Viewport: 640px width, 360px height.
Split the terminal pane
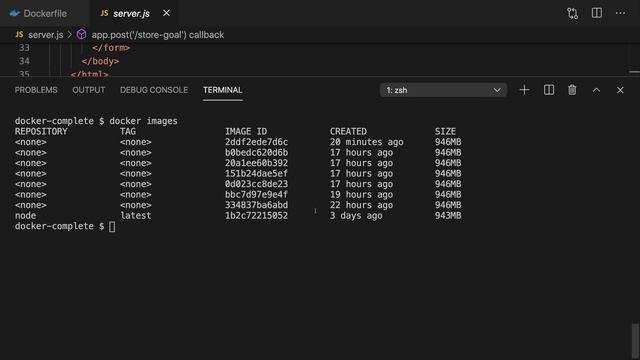click(x=549, y=90)
